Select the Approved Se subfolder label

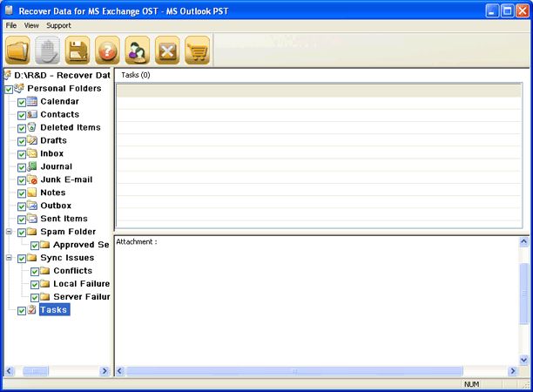pyautogui.click(x=81, y=245)
